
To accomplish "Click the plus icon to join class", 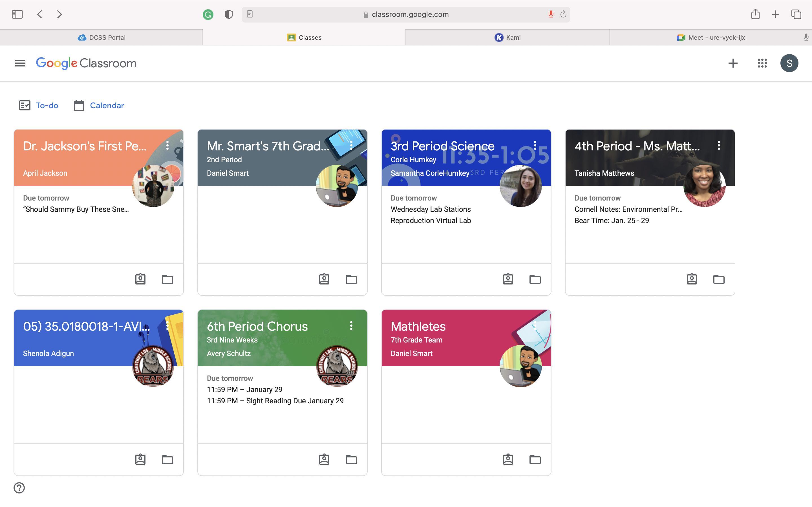I will pyautogui.click(x=733, y=63).
